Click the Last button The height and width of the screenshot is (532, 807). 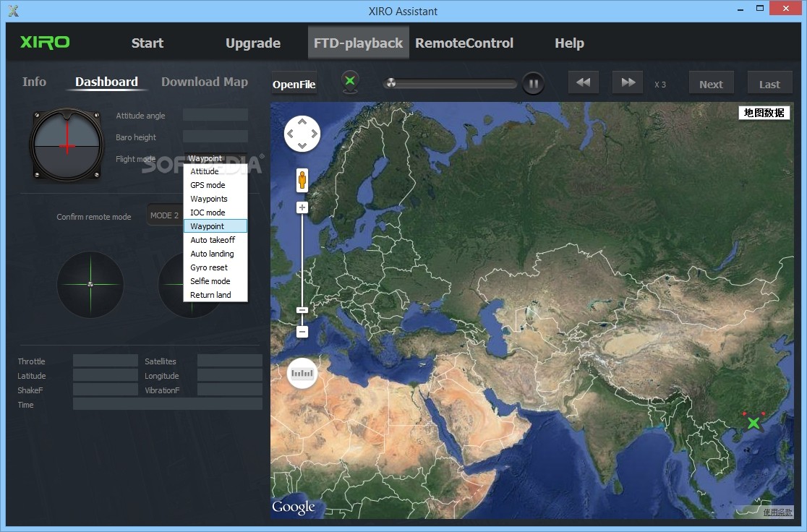point(769,84)
